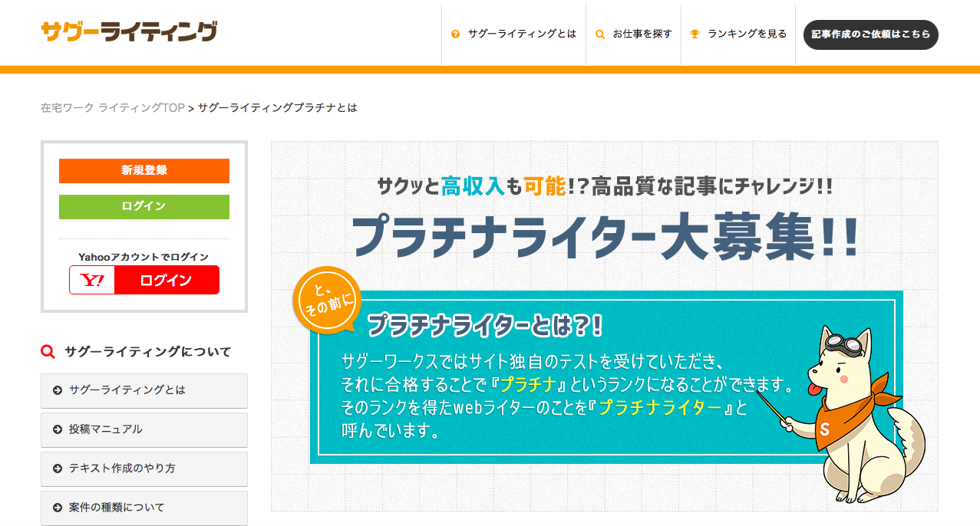Click the arrow icon on 案件の種類について row

point(58,508)
